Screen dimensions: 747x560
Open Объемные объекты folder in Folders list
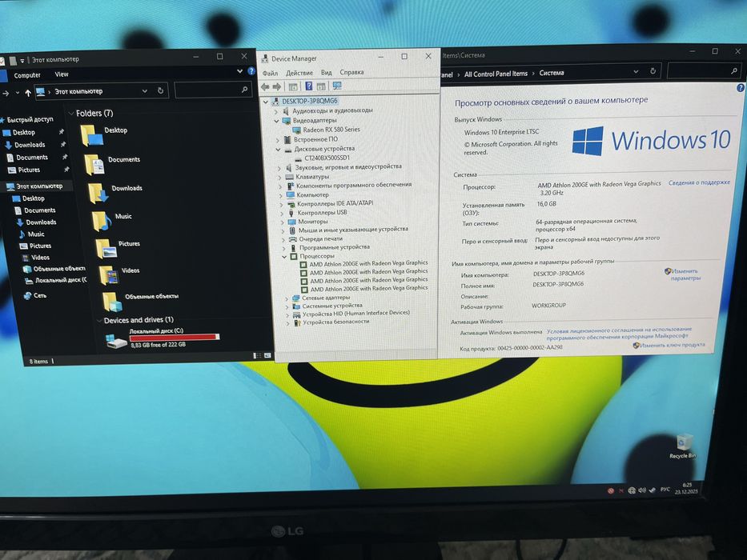(112, 302)
